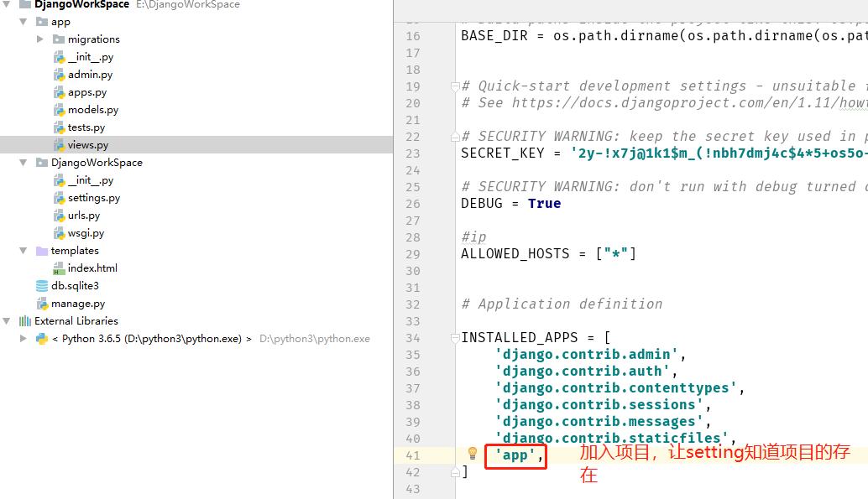Click line number 34 in gutter
Viewport: 868px width, 499px height.
coord(412,338)
